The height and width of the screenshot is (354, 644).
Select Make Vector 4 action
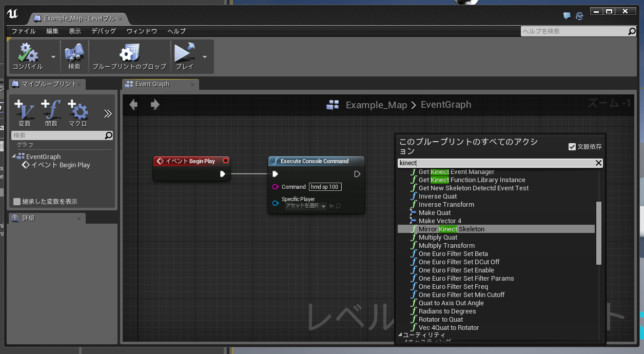point(440,221)
